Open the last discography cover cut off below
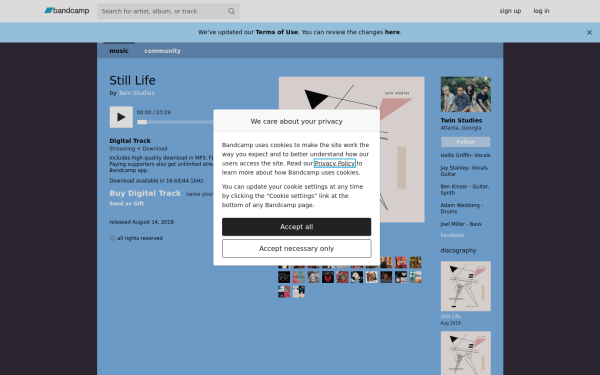Viewport: 600px width, 375px height. tap(465, 353)
